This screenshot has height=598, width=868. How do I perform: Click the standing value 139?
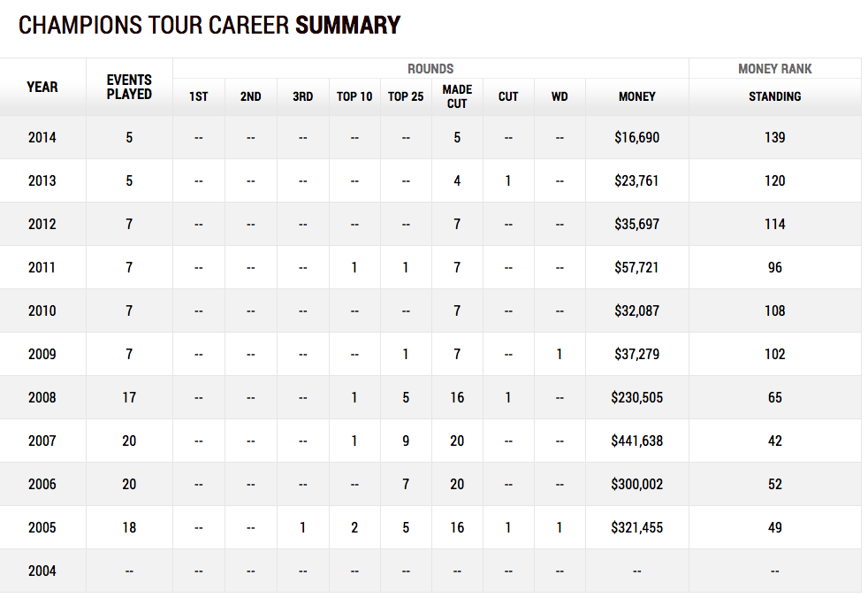pyautogui.click(x=774, y=137)
